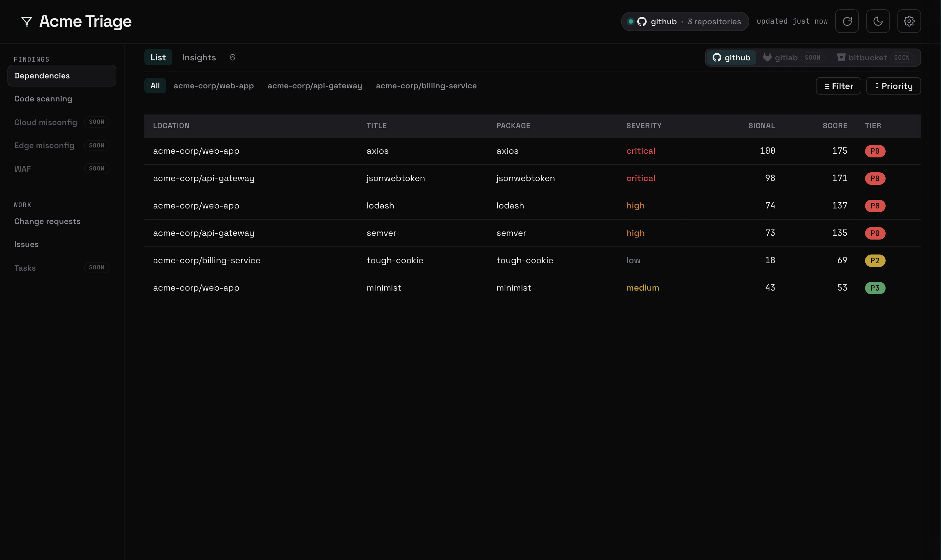941x560 pixels.
Task: Open settings via the gear icon
Action: (909, 21)
